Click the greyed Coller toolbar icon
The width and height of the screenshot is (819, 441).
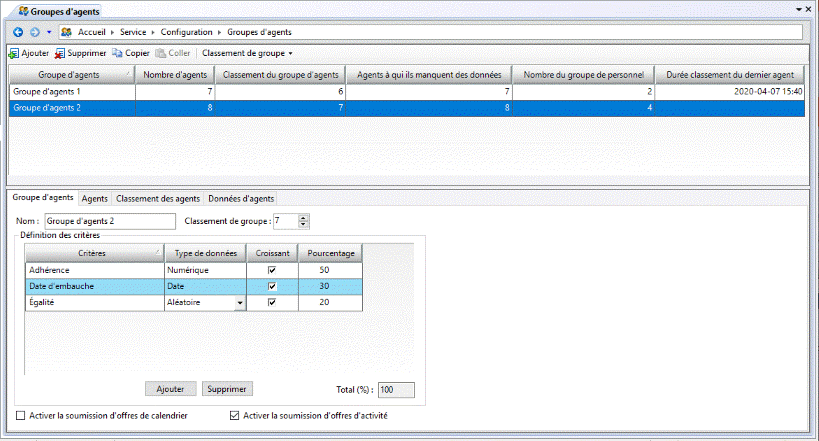[160, 53]
